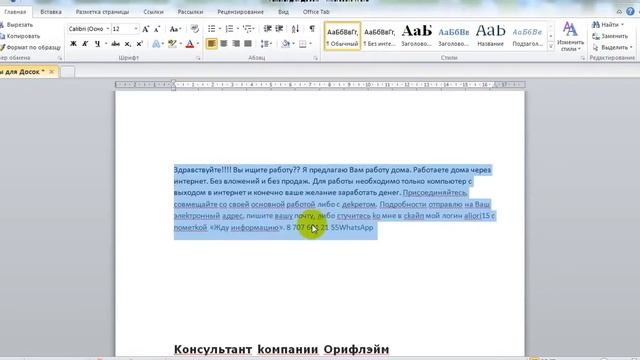Apply text highlight color

(172, 44)
